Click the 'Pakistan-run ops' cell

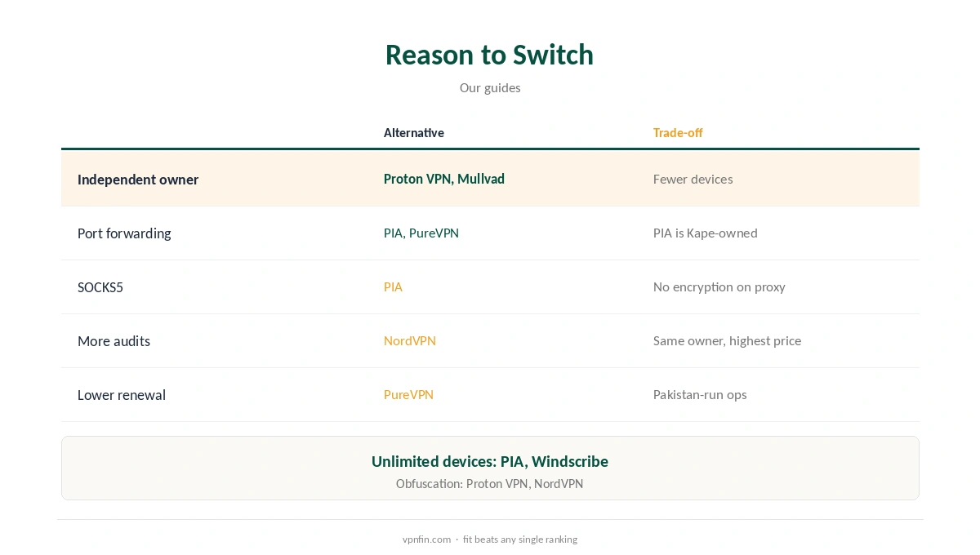[700, 395]
